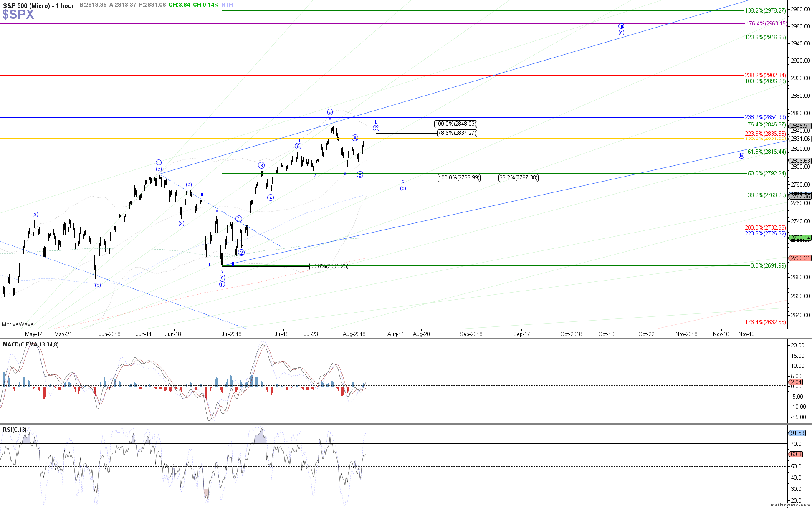Click the 176.4%(2632.55) red Fibonacci label
This screenshot has height=508, width=812.
click(x=765, y=322)
